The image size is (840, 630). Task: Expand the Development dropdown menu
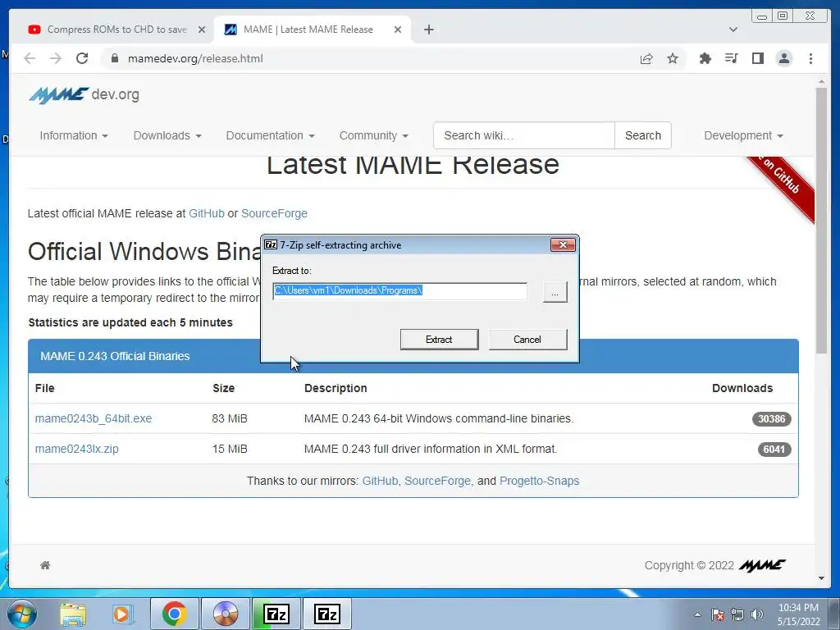tap(743, 135)
